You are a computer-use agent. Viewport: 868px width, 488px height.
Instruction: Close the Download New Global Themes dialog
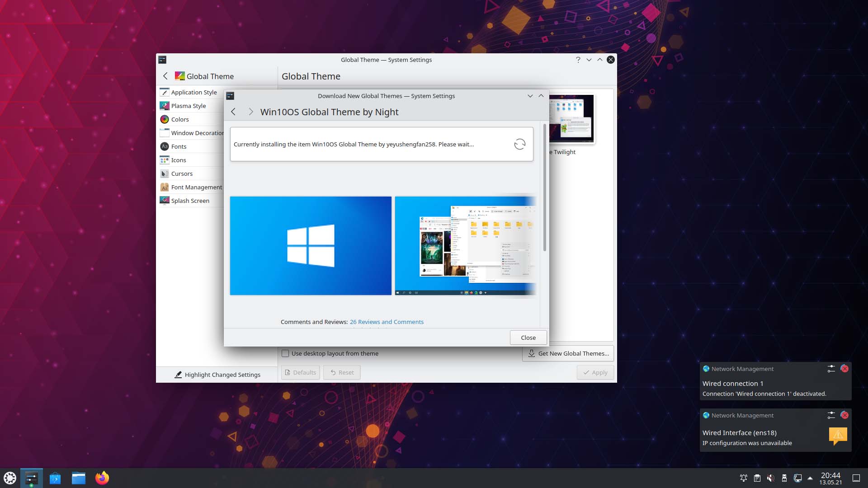click(528, 338)
